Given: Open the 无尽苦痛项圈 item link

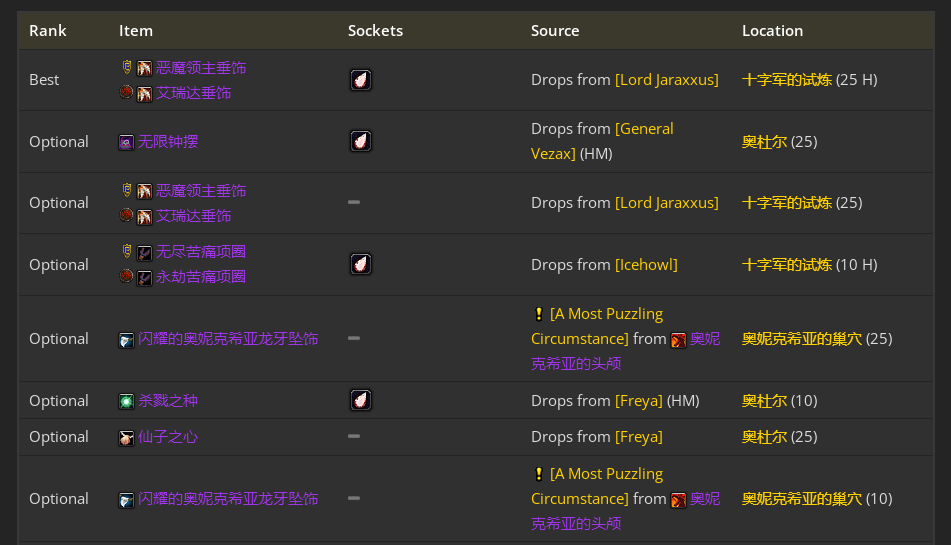Looking at the screenshot, I should [201, 252].
